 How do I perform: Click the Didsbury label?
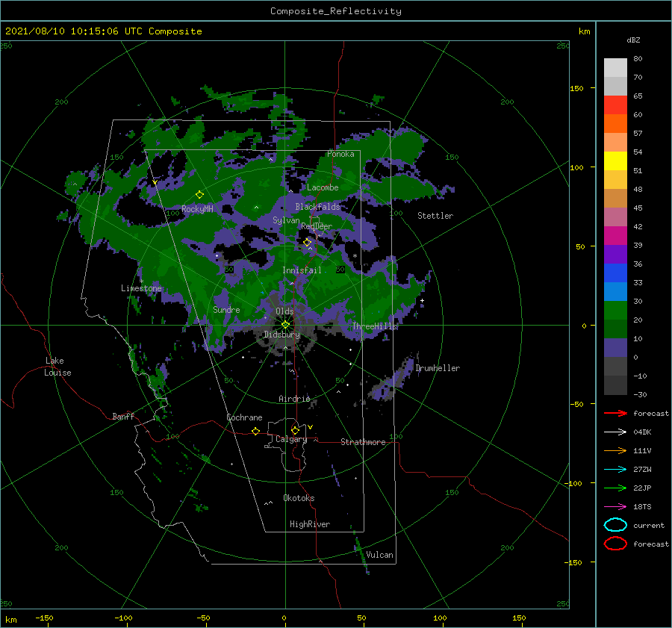[x=281, y=335]
